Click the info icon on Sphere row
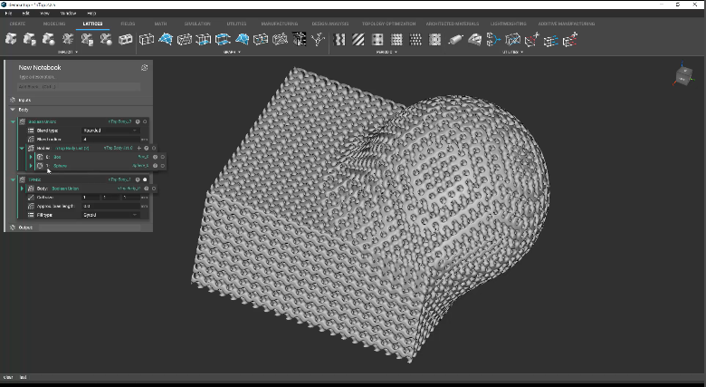 155,166
